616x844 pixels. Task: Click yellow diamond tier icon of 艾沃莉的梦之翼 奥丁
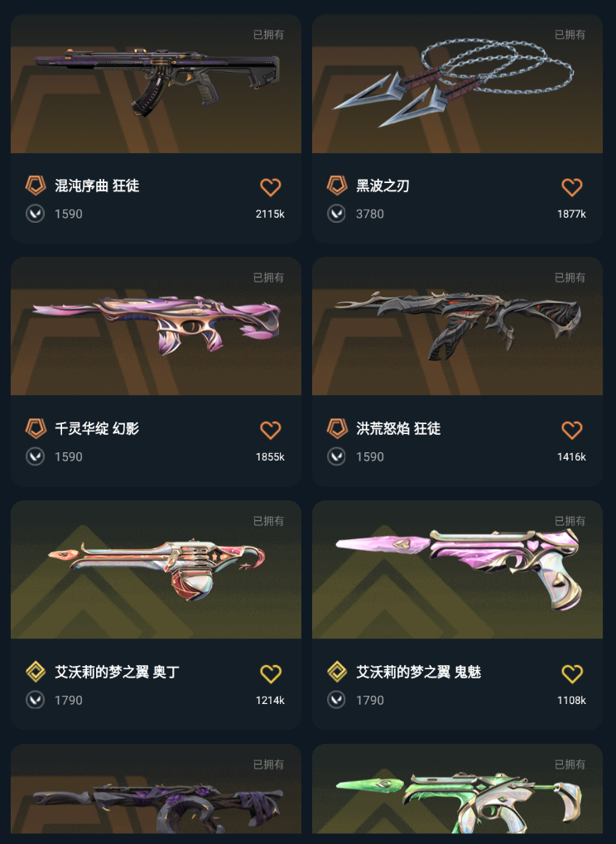36,672
